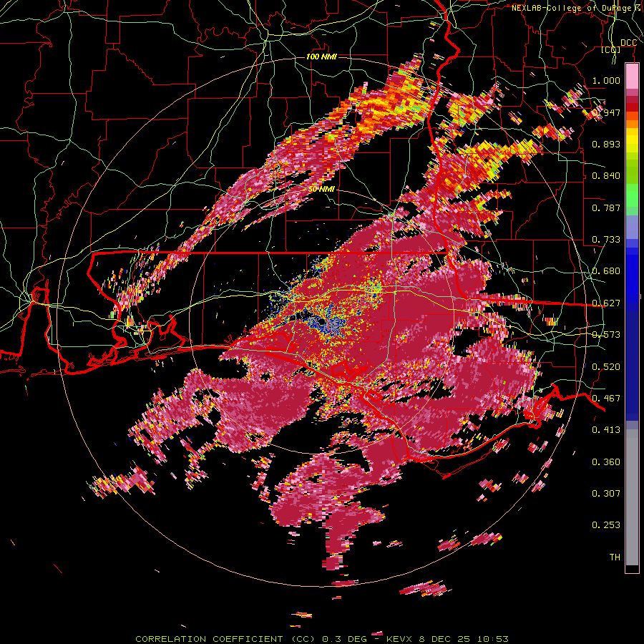Click the 50 NMI range ring label
The height and width of the screenshot is (644, 644).
pyautogui.click(x=321, y=189)
